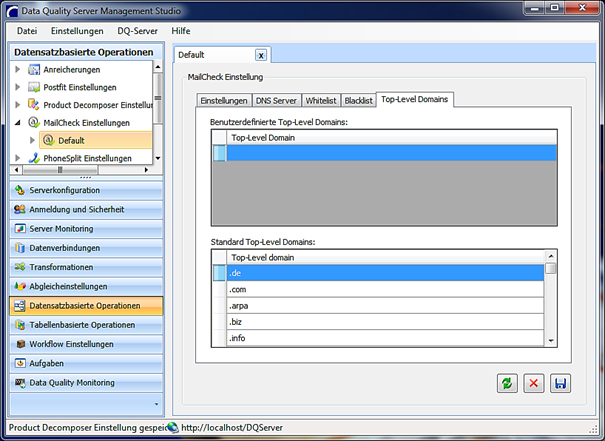
Task: Click scroll-down arrow in tree panel
Action: 157,158
